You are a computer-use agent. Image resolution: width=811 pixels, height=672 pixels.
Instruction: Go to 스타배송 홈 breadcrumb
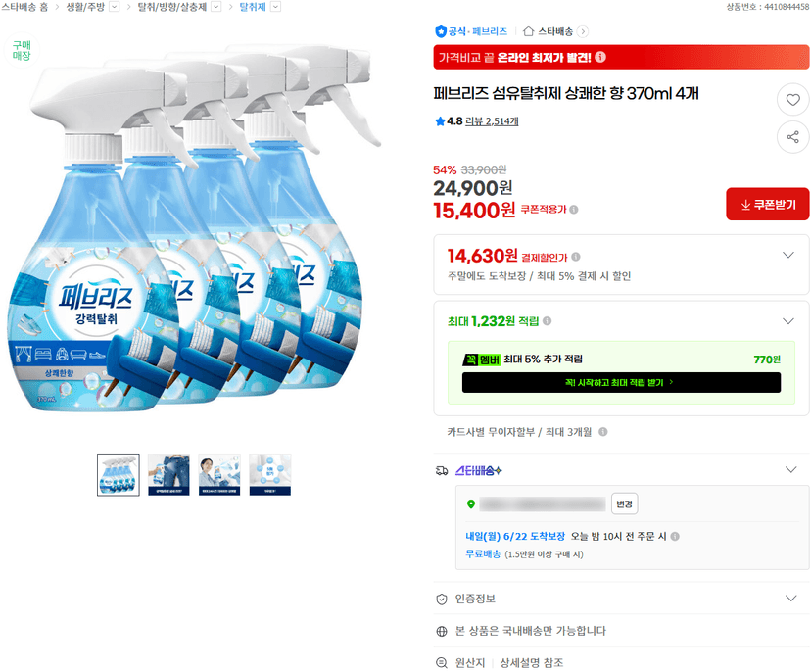tap(24, 7)
